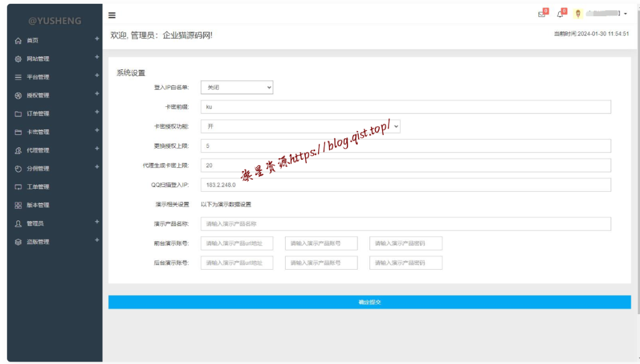The height and width of the screenshot is (364, 640).
Task: Click the 版本管理 grid icon
Action: (18, 205)
